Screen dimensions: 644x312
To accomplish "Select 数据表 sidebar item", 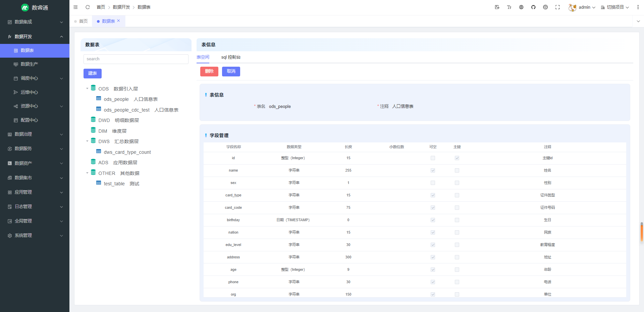I will [x=35, y=51].
